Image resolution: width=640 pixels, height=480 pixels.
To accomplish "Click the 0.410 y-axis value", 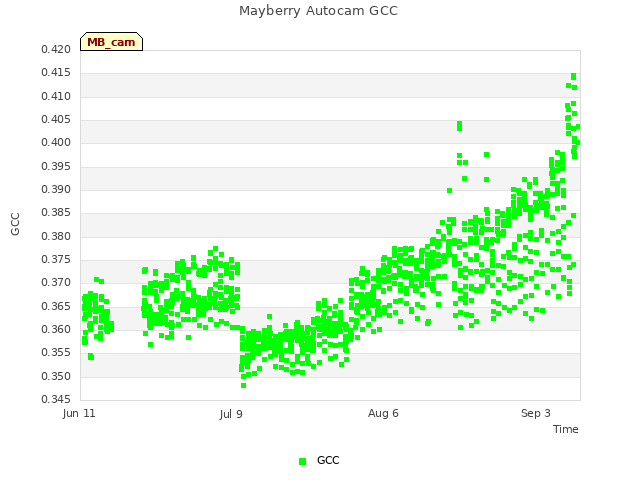I will click(x=56, y=96).
